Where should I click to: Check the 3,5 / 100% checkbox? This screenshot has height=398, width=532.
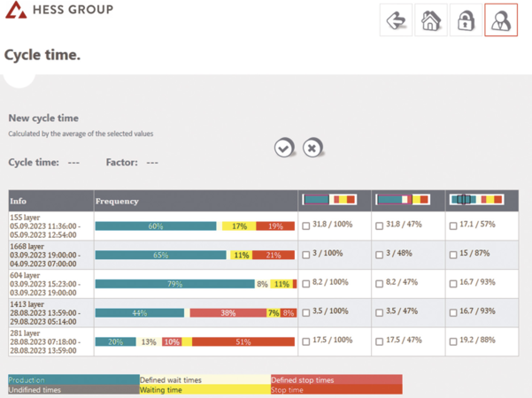[x=306, y=312]
